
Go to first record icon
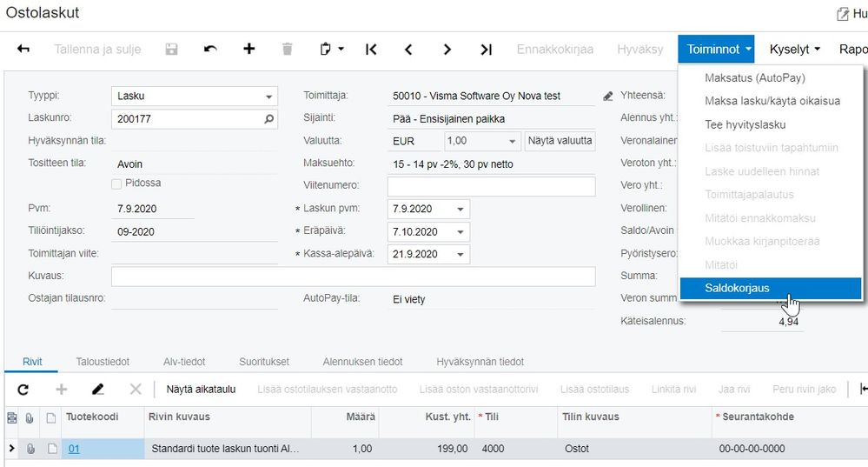(x=371, y=50)
